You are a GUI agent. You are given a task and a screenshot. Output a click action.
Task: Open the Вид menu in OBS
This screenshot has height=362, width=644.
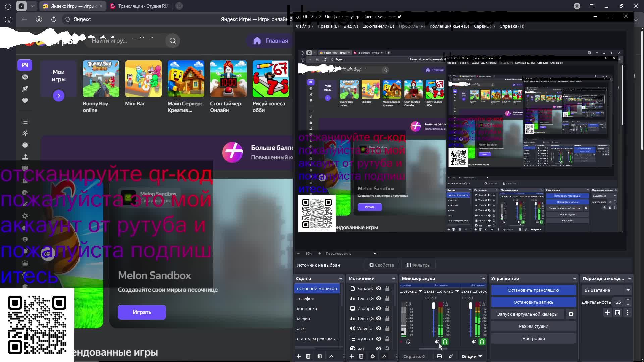point(351,26)
